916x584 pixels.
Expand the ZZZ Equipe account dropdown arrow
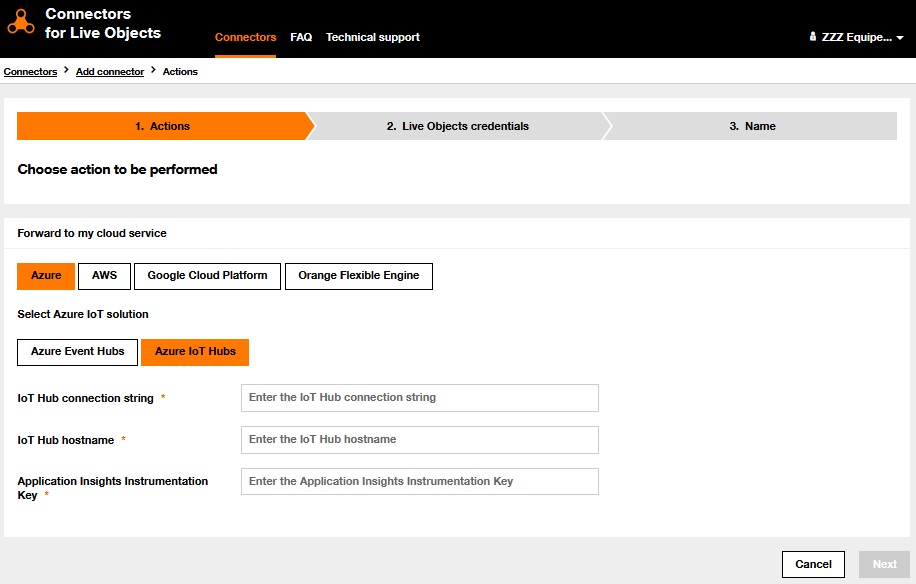[900, 38]
